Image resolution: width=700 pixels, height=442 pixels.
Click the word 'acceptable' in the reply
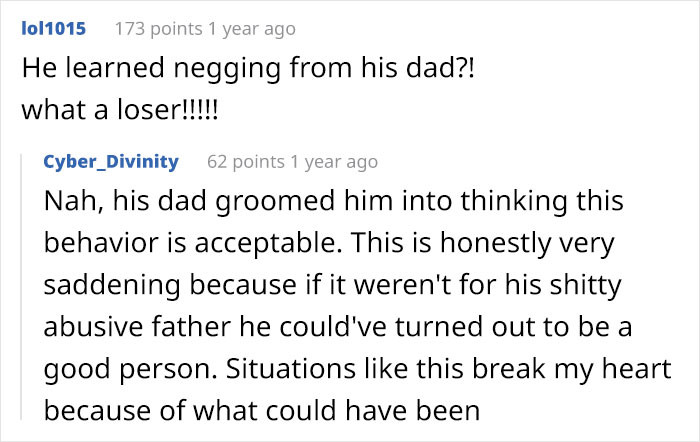(265, 244)
